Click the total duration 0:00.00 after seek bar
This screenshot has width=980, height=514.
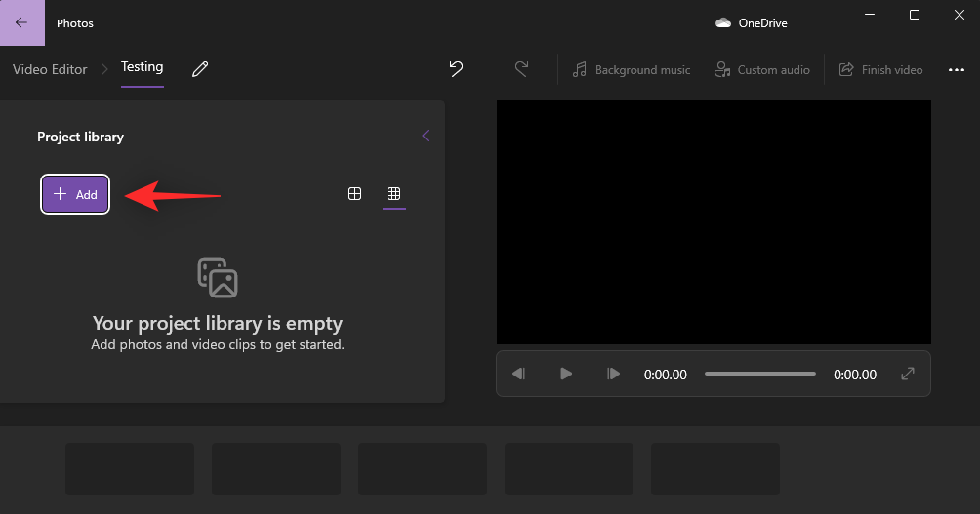tap(855, 375)
